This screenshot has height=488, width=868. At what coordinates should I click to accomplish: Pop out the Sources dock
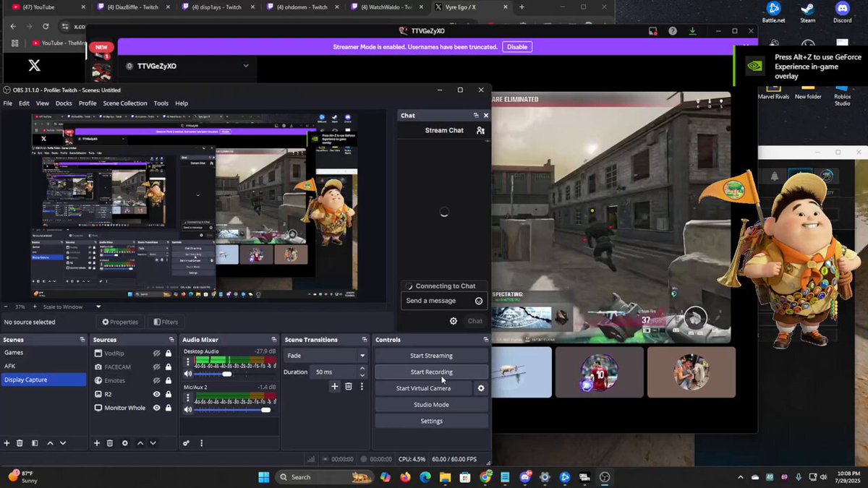[x=171, y=340]
